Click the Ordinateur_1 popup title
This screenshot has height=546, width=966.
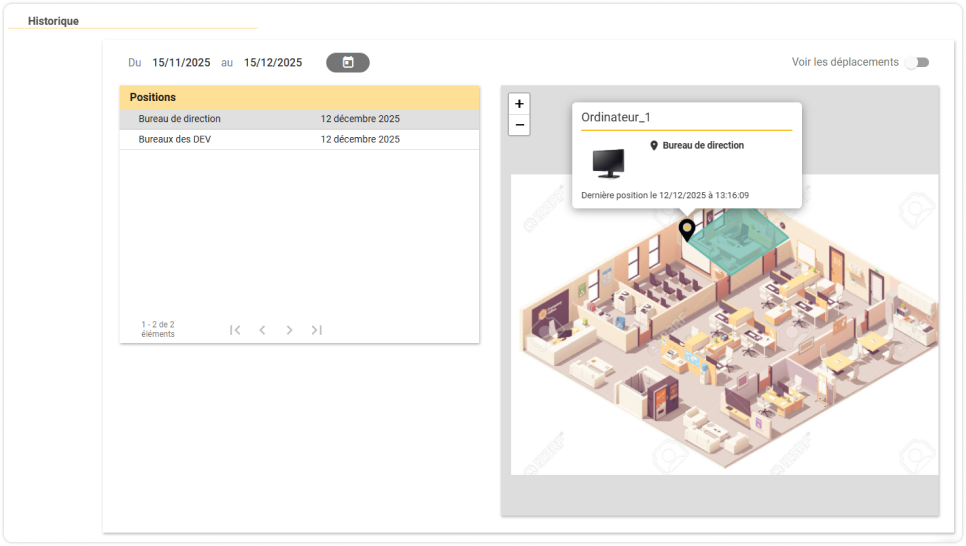615,117
